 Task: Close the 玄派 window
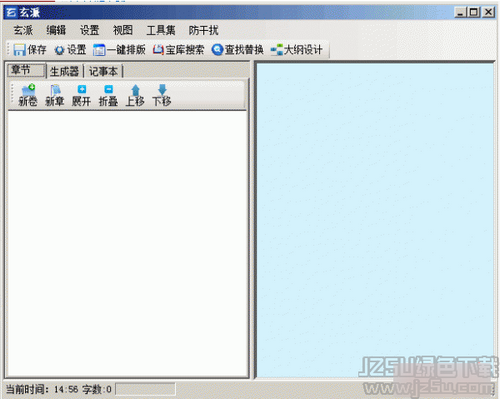[488, 12]
